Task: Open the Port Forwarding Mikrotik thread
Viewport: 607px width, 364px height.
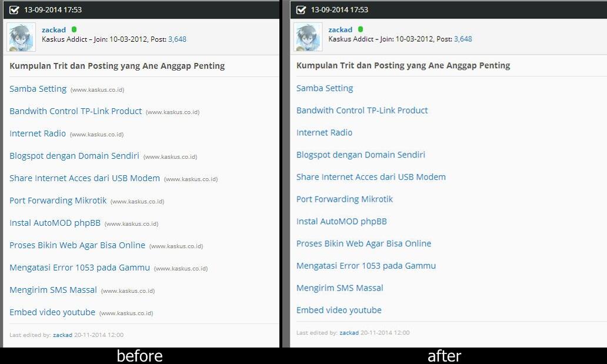Action: coord(58,201)
